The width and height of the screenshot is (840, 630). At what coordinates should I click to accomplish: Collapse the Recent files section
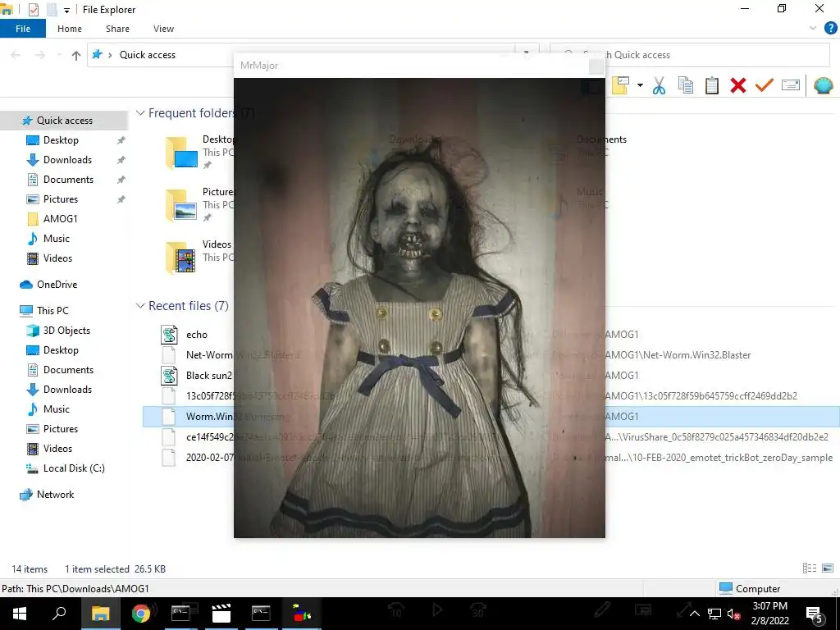pos(140,306)
